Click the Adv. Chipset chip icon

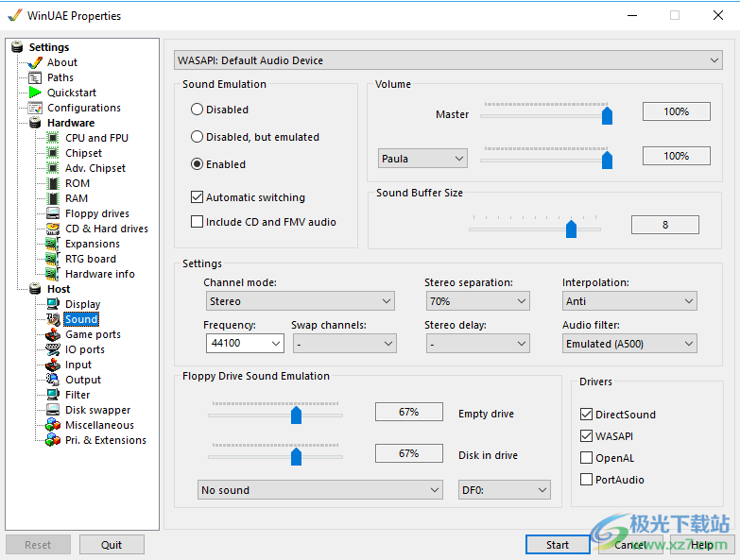53,168
